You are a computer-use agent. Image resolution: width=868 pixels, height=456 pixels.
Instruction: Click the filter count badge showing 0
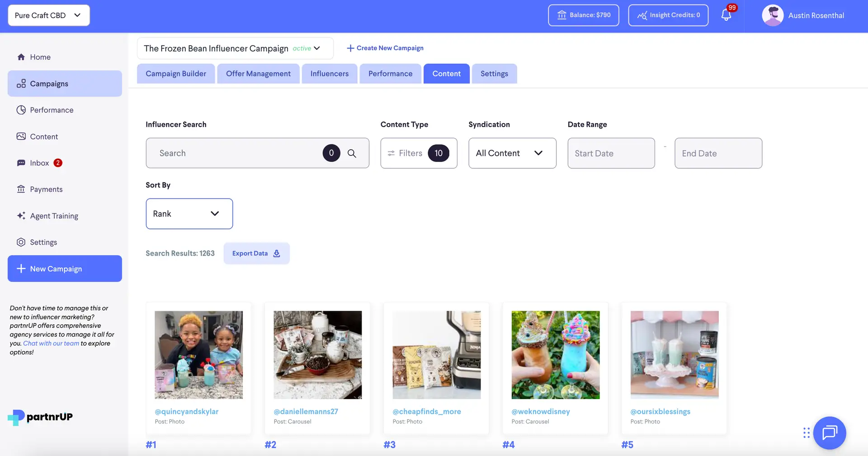[x=331, y=153]
